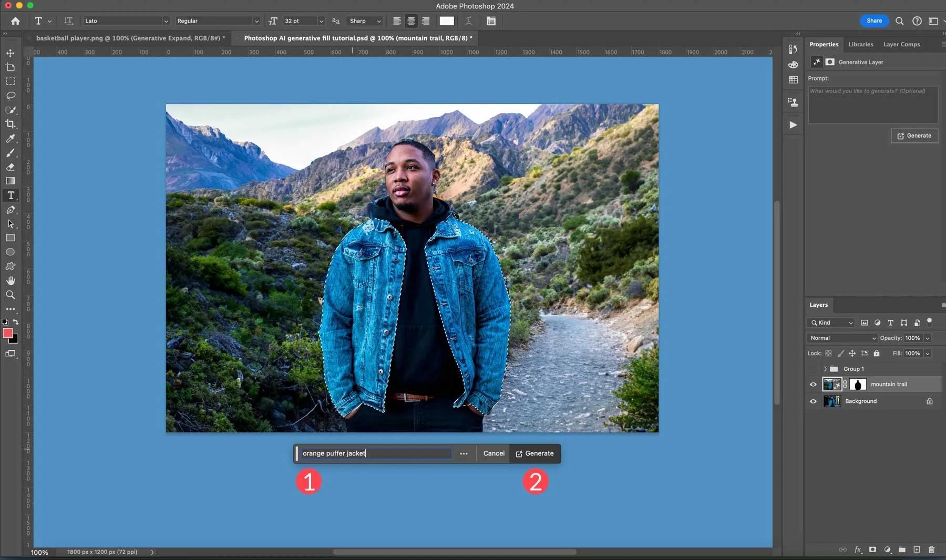Cancel the generative fill prompt
Viewport: 946px width, 560px height.
tap(493, 453)
